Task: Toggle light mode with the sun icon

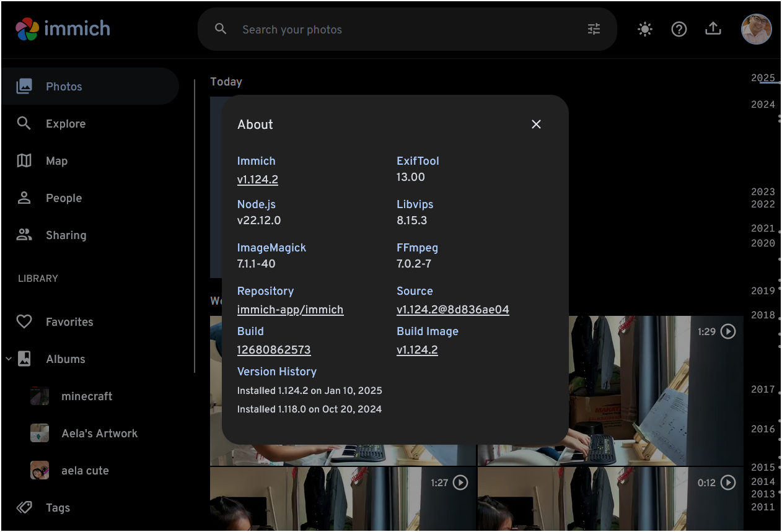Action: 644,28
